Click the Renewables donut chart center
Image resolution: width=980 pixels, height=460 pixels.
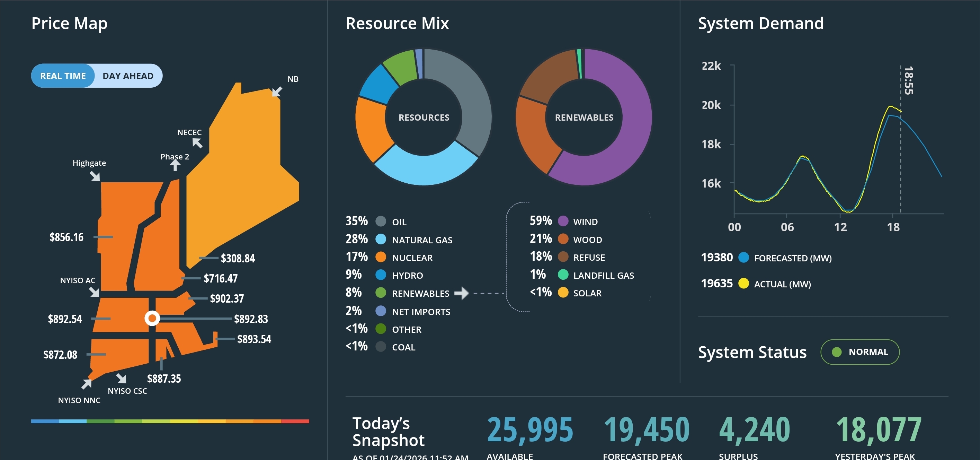click(584, 117)
